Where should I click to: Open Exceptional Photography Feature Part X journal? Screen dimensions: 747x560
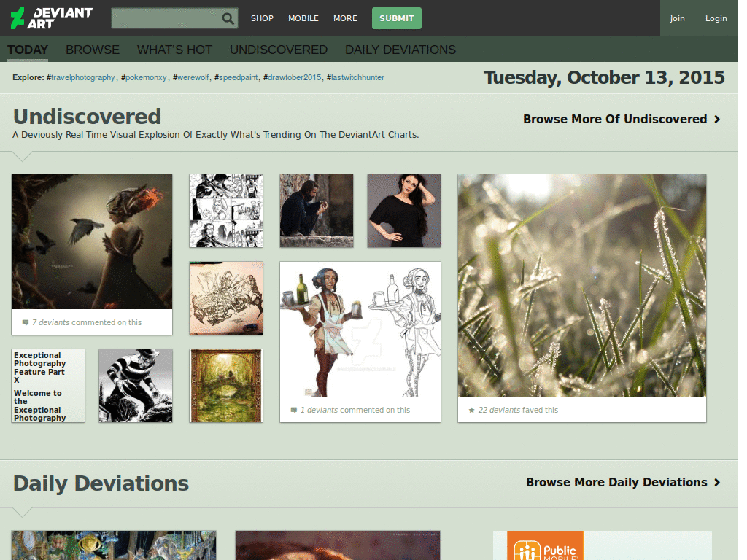48,386
